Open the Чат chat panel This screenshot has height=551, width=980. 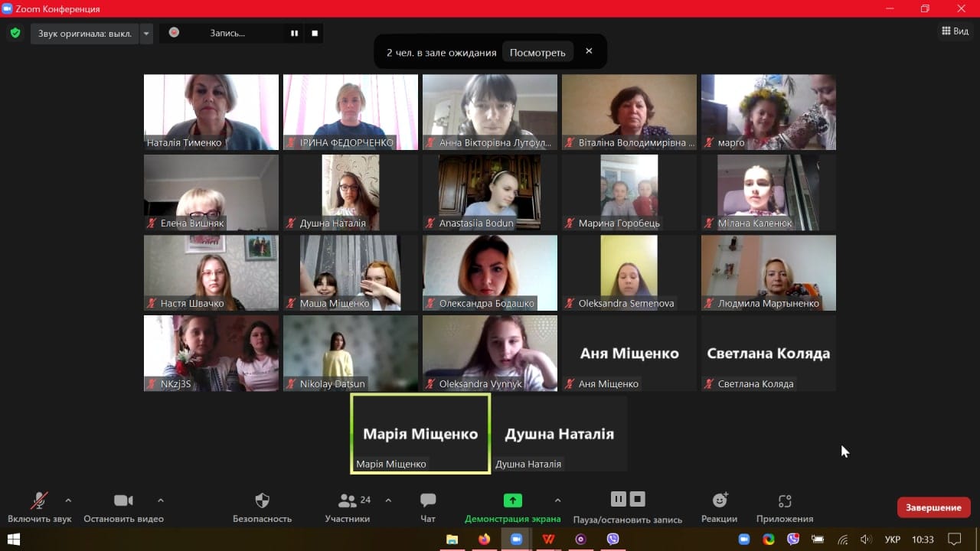428,507
